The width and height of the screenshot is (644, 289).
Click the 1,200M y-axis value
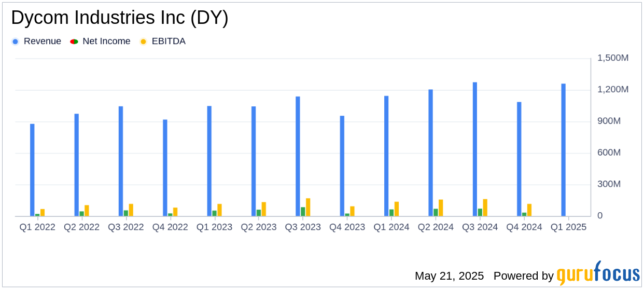point(613,90)
